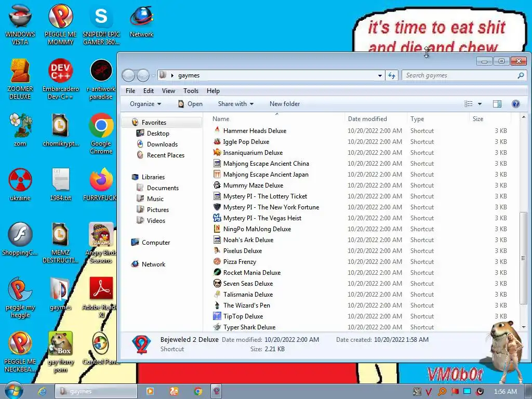The image size is (532, 399).
Task: Select the Mystery PI - The Vegas Heist icon
Action: (217, 218)
